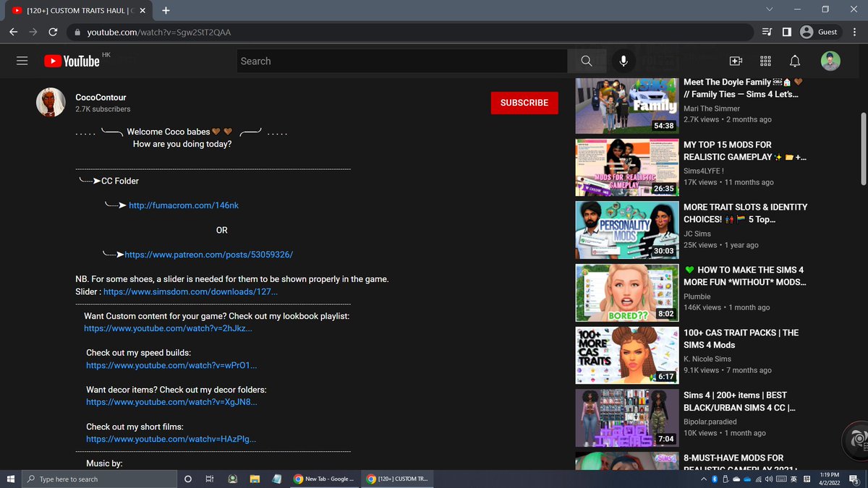
Task: Click the browser address bar URL
Action: point(159,33)
